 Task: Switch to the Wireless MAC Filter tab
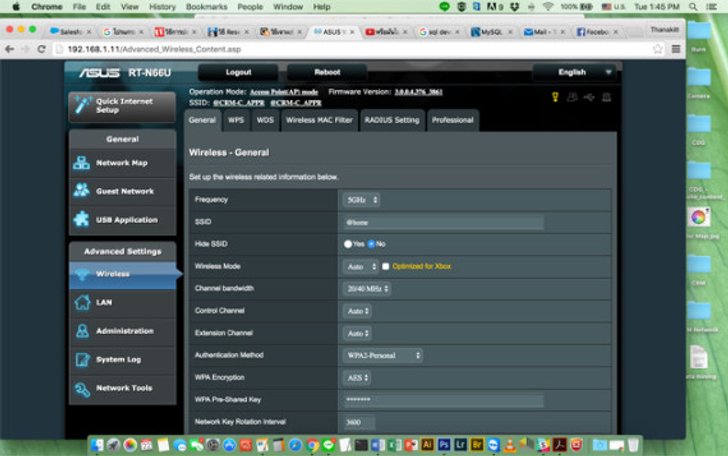(319, 120)
